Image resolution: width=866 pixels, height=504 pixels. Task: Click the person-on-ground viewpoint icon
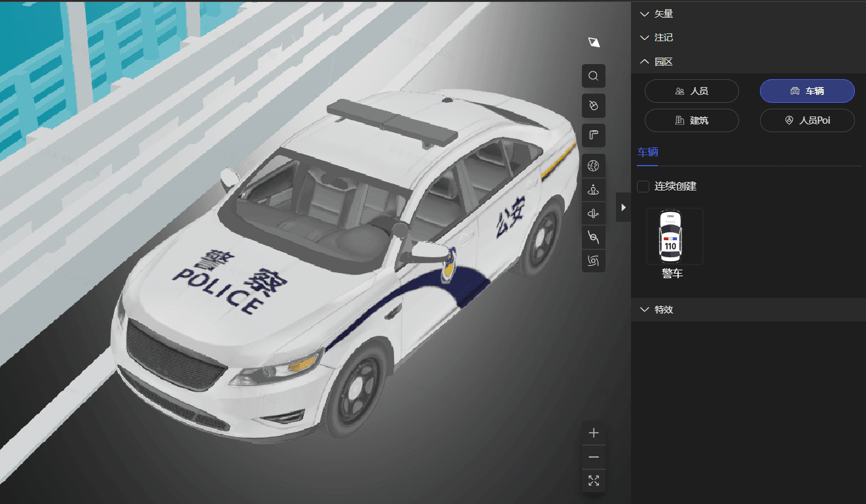pyautogui.click(x=594, y=190)
